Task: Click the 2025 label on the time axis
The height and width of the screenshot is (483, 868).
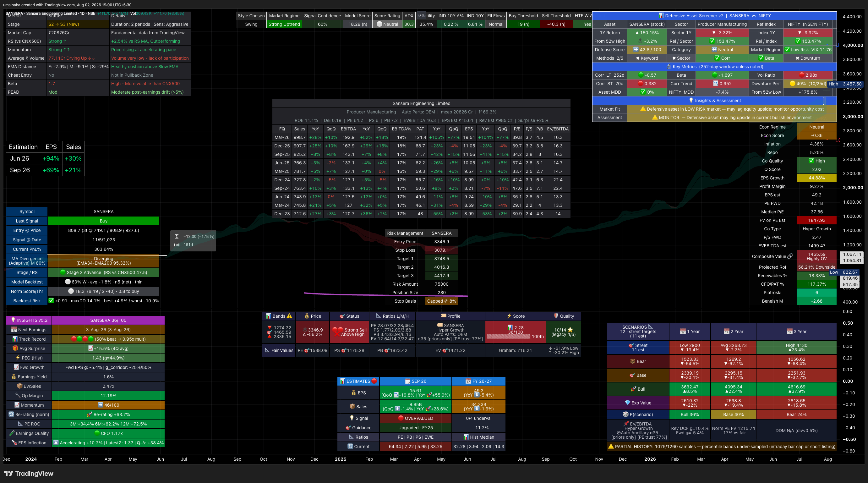Action: (340, 459)
